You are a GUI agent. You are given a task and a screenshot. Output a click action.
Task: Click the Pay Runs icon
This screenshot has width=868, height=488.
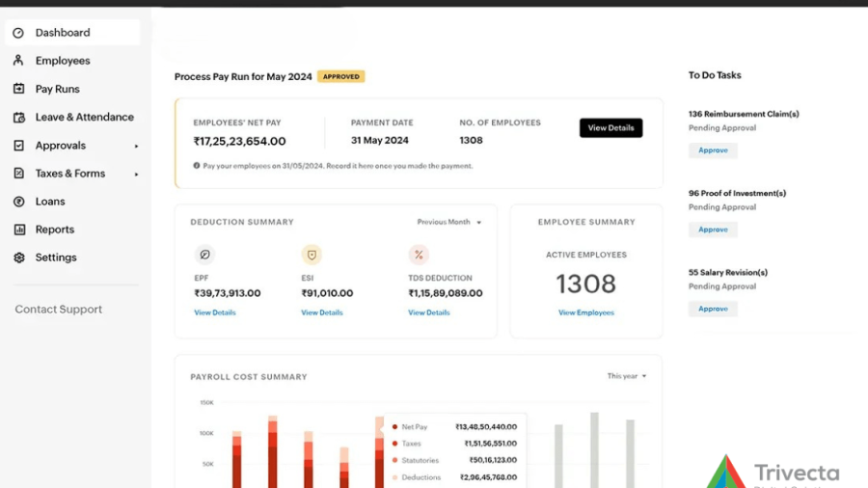18,89
